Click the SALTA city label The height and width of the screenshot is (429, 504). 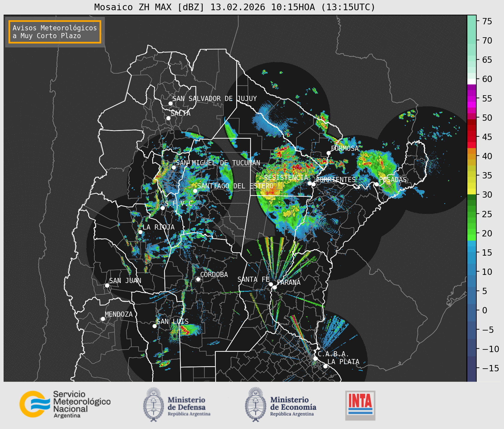(181, 113)
